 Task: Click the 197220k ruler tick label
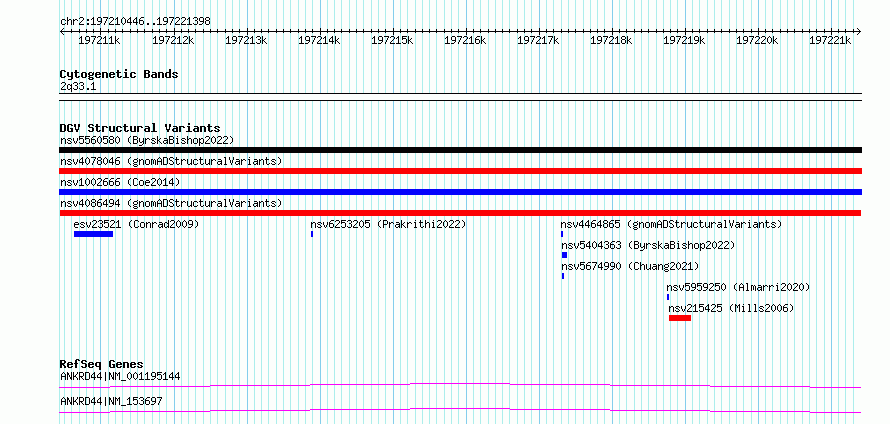click(757, 40)
